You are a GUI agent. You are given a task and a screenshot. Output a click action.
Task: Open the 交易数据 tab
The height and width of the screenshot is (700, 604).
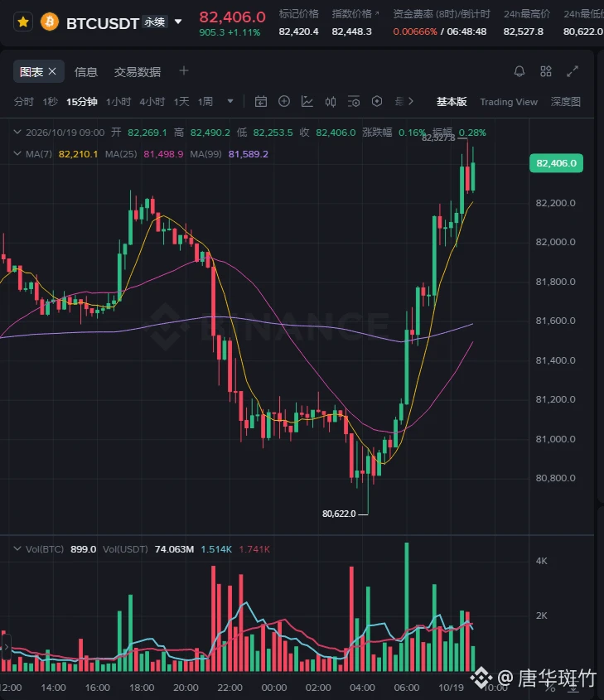(x=138, y=72)
